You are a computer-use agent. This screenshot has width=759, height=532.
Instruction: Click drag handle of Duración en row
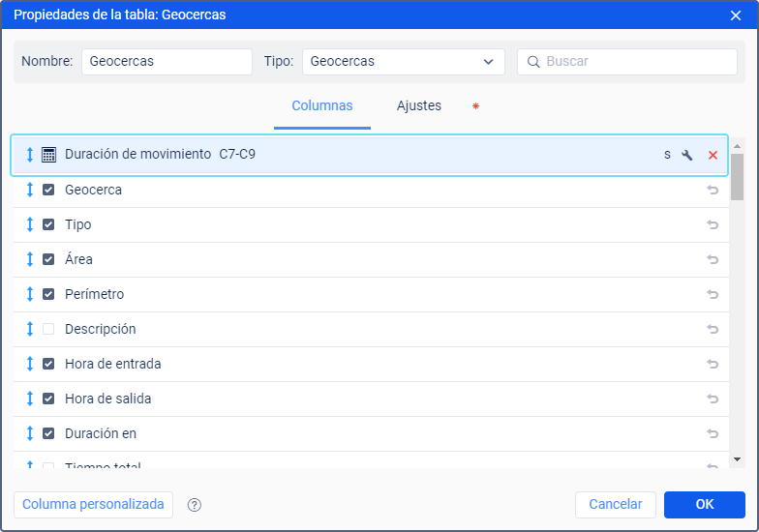(x=29, y=433)
